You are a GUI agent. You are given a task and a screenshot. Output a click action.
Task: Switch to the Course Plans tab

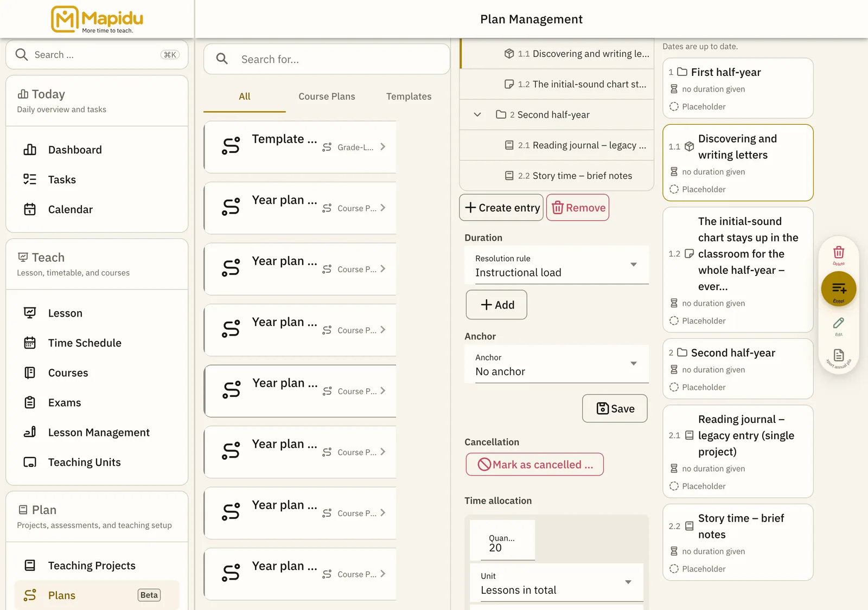pyautogui.click(x=327, y=97)
